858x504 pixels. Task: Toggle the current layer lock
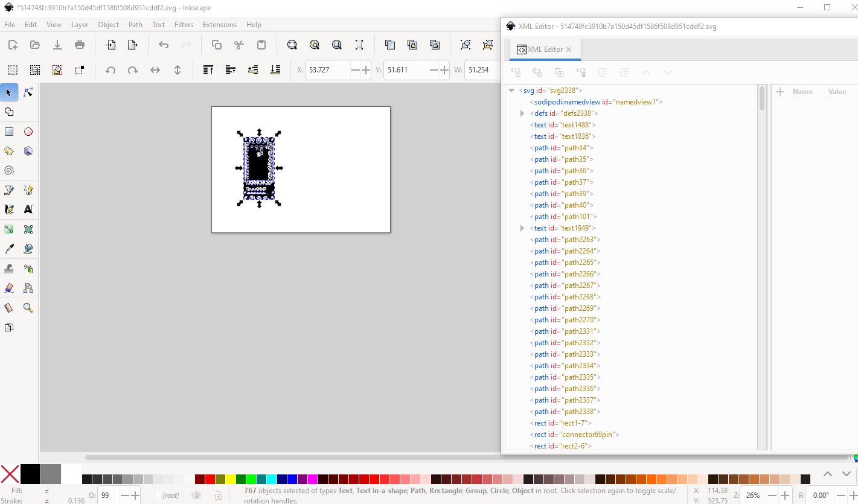tap(218, 496)
